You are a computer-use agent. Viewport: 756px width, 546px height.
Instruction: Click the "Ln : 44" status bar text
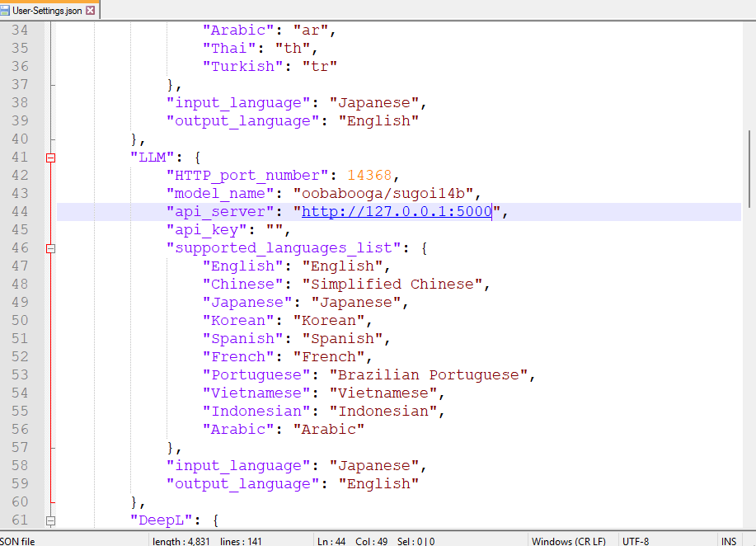tap(331, 541)
